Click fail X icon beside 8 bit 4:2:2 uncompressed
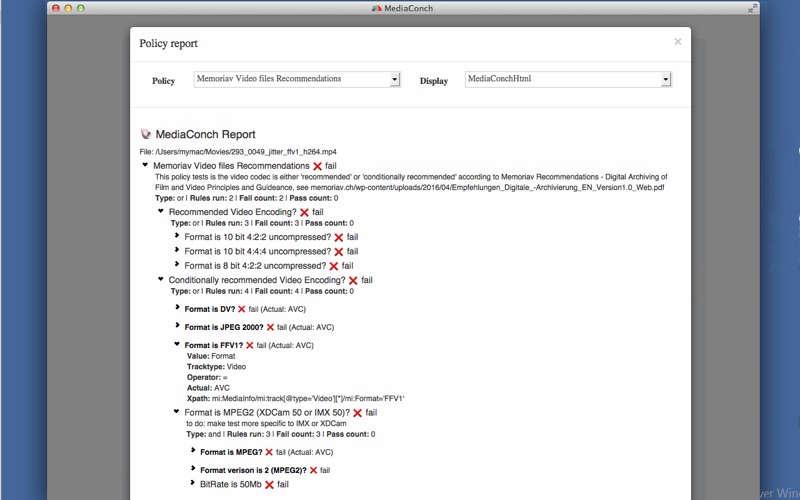The width and height of the screenshot is (800, 500). coord(334,266)
